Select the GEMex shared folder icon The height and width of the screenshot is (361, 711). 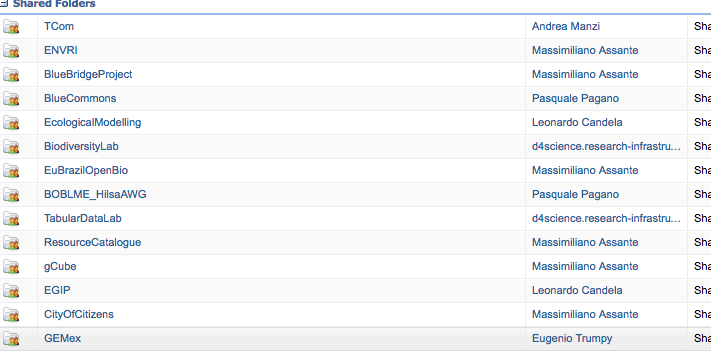pyautogui.click(x=11, y=339)
